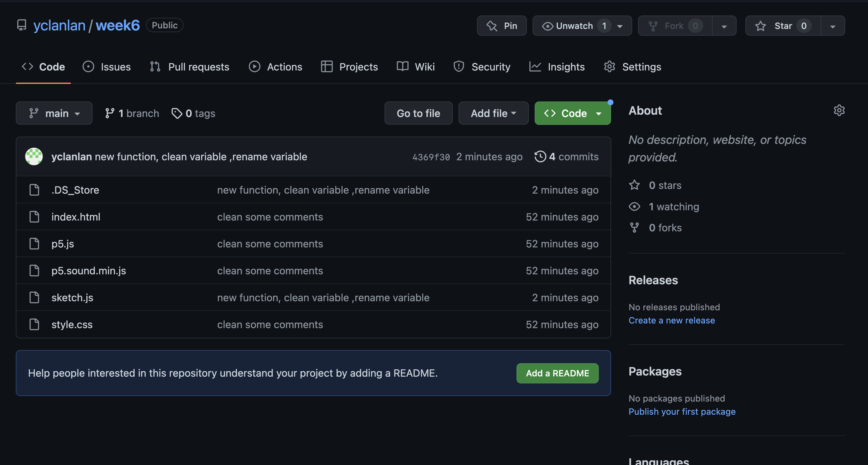
Task: Open commit history via clock icon
Action: point(540,156)
